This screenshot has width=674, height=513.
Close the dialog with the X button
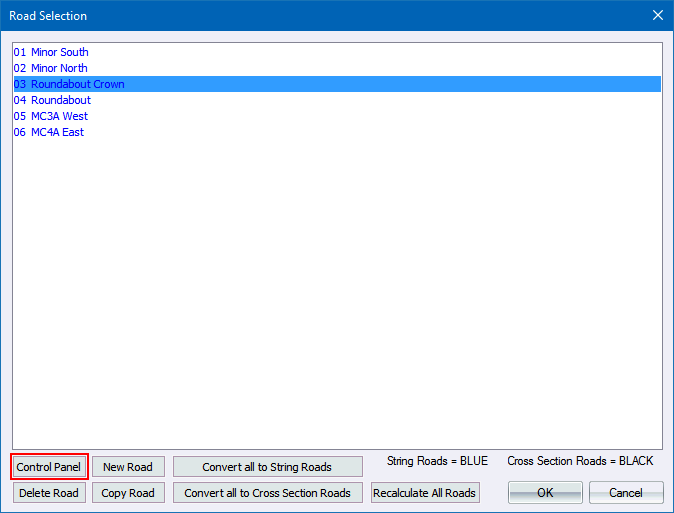pyautogui.click(x=657, y=15)
